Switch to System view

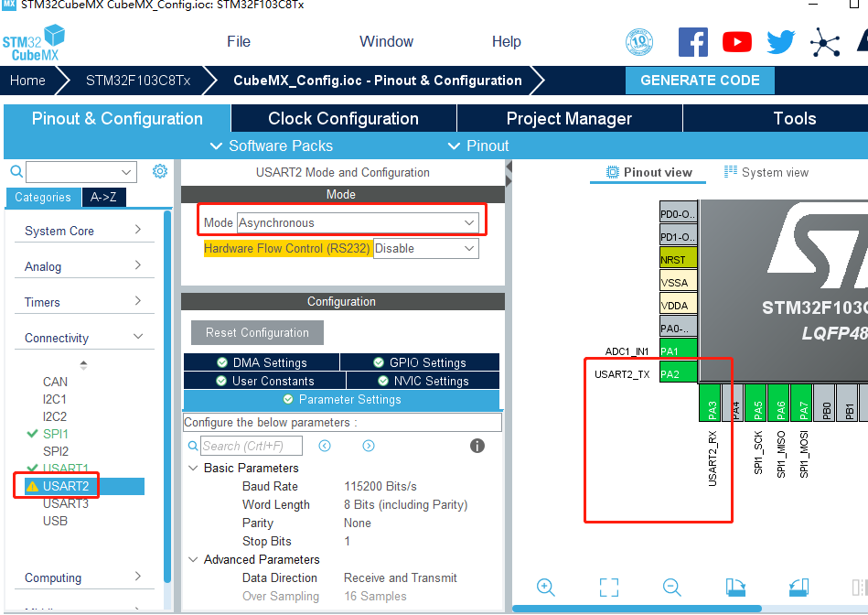pos(766,172)
